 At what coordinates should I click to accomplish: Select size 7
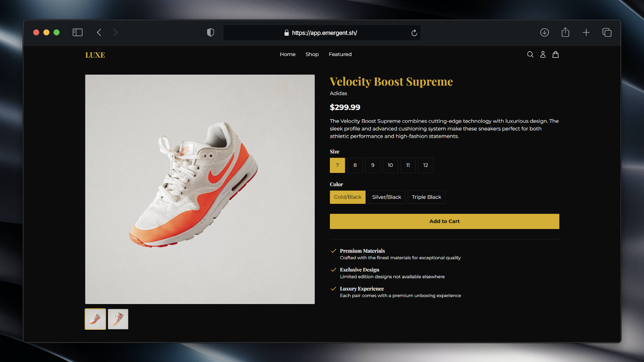[x=337, y=165]
